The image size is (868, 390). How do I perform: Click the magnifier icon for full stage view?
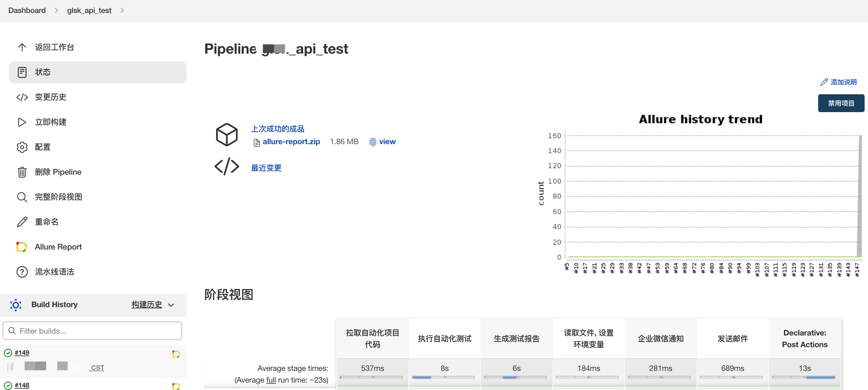22,197
